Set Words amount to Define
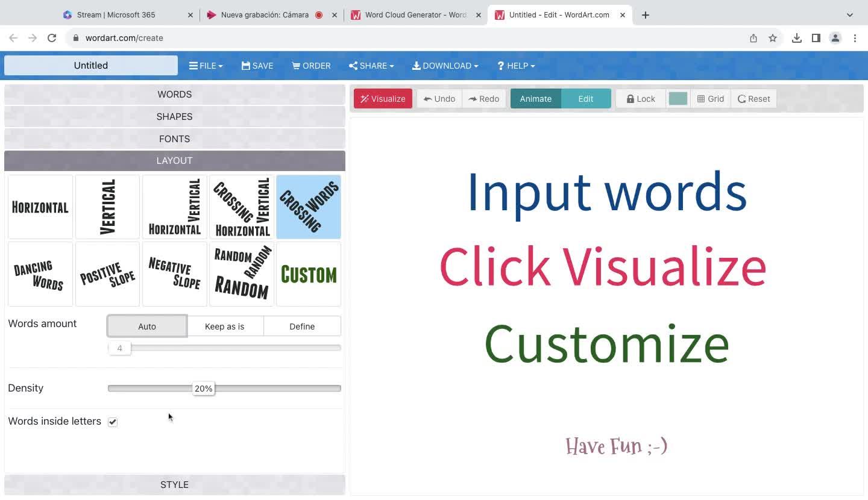This screenshot has width=868, height=500. (x=302, y=327)
